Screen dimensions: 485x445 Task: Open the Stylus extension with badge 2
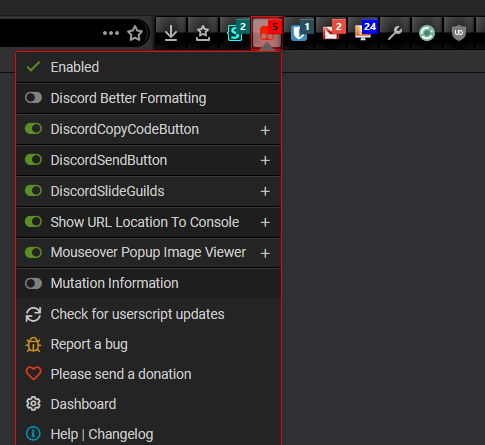coord(235,33)
